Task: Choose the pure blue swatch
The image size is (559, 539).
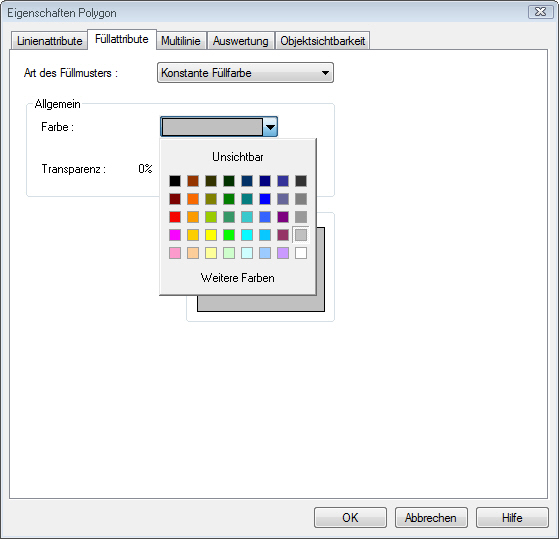Action: [x=265, y=199]
